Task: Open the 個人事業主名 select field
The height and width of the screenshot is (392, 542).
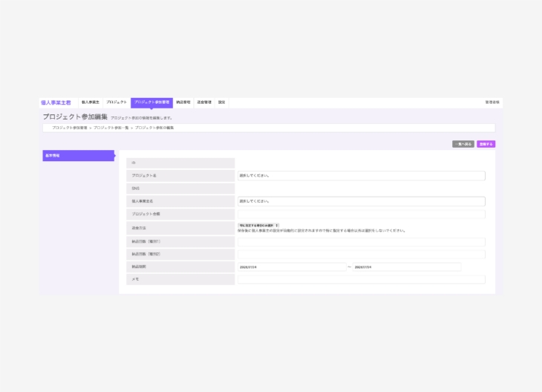Action: 362,201
